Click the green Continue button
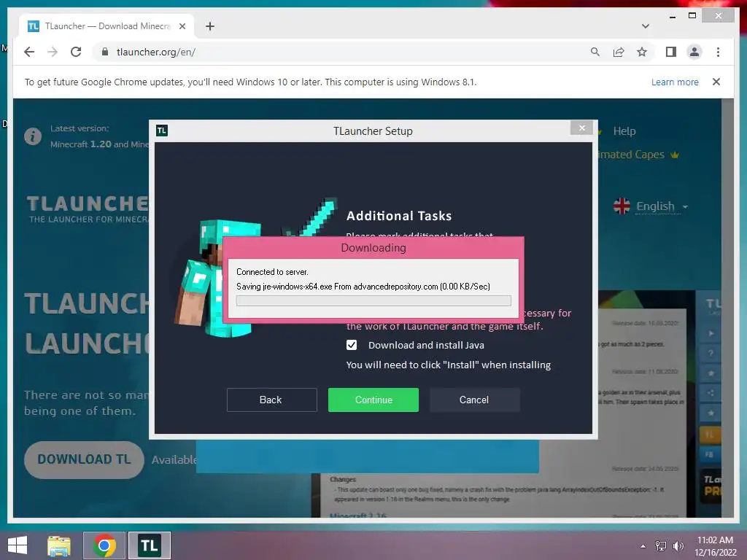The image size is (747, 560). coord(373,400)
